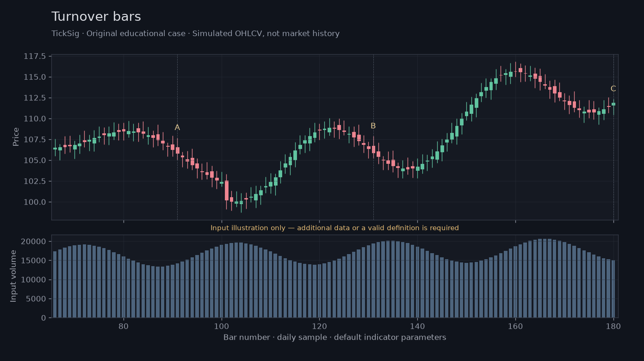The width and height of the screenshot is (644, 361).
Task: Click the marker label C
Action: pos(613,89)
